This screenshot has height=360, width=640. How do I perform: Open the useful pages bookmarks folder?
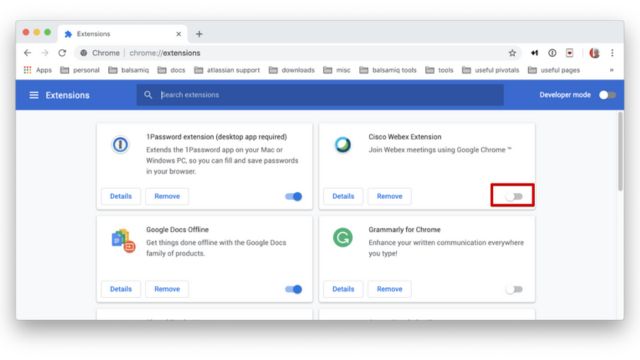coord(554,70)
